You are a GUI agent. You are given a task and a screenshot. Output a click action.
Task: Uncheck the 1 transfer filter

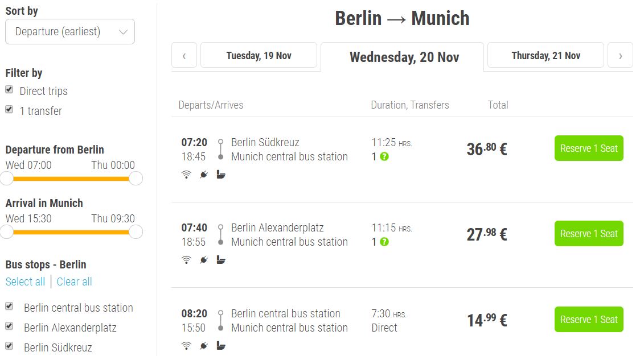(9, 110)
